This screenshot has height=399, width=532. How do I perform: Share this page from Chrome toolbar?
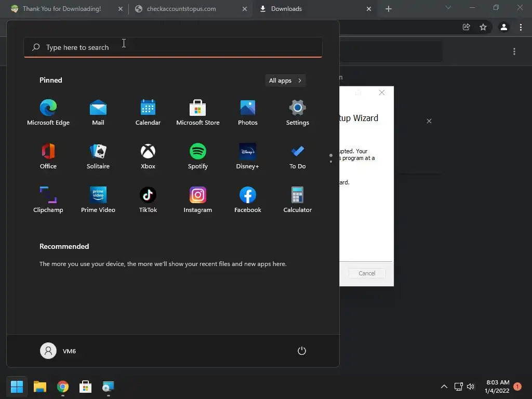click(x=467, y=27)
